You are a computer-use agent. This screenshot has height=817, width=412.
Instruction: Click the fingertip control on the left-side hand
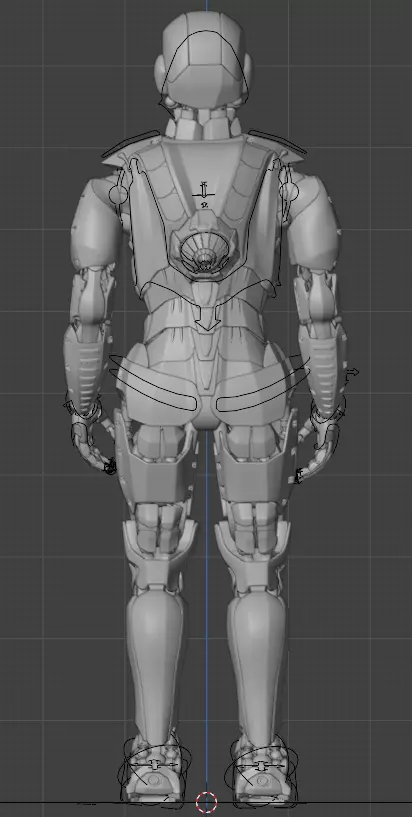tap(110, 468)
